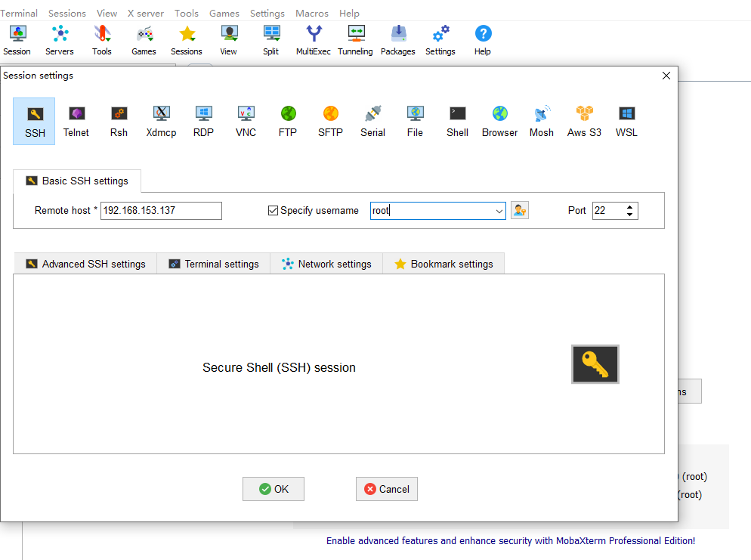Open Session toolbar button

click(17, 40)
